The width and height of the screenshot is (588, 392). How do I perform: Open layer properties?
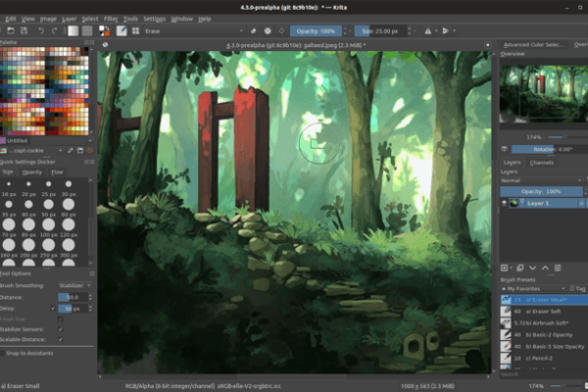558,268
